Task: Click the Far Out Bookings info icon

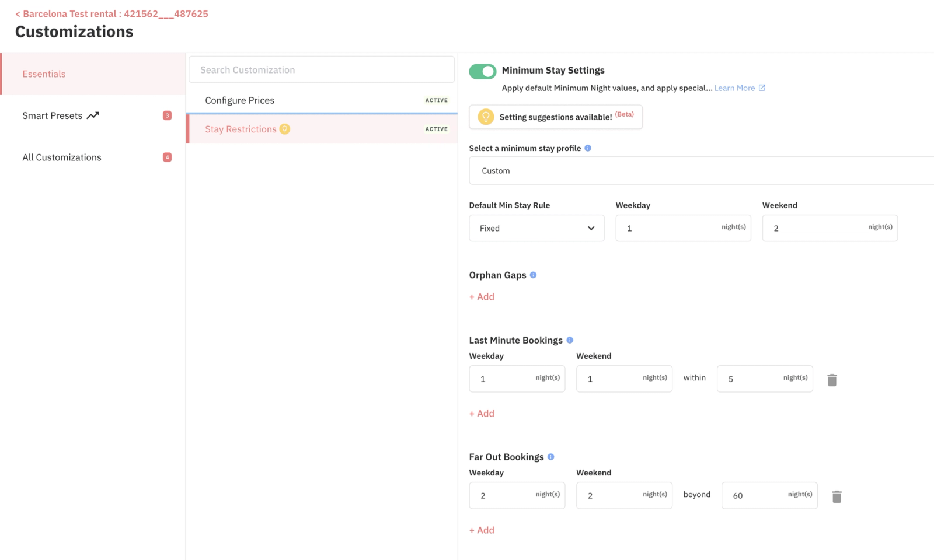Action: (x=550, y=457)
